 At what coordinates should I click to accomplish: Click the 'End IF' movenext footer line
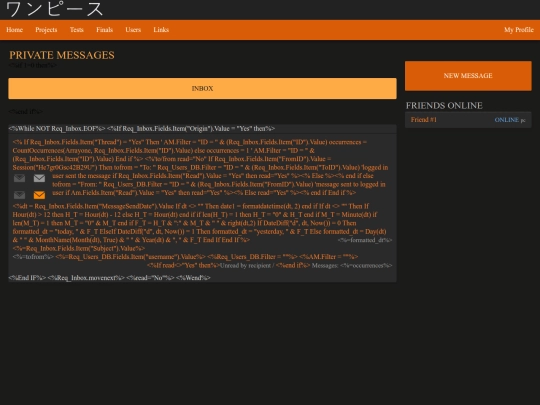110,278
